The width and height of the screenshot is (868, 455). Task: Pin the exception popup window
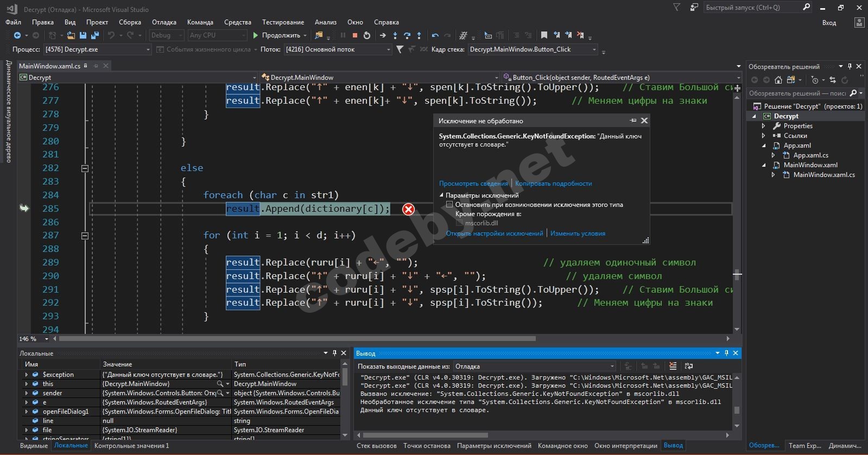coord(633,121)
